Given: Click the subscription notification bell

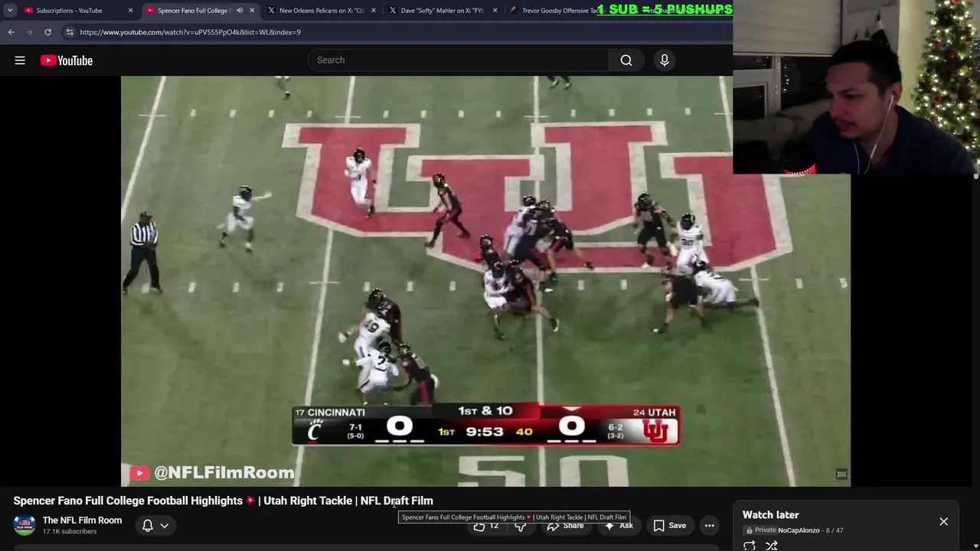Looking at the screenshot, I should [148, 526].
